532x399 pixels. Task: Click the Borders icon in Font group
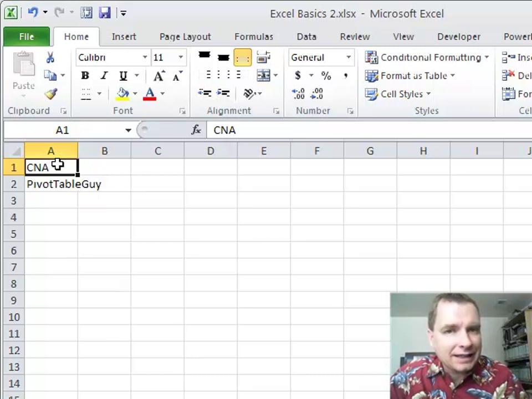point(86,94)
